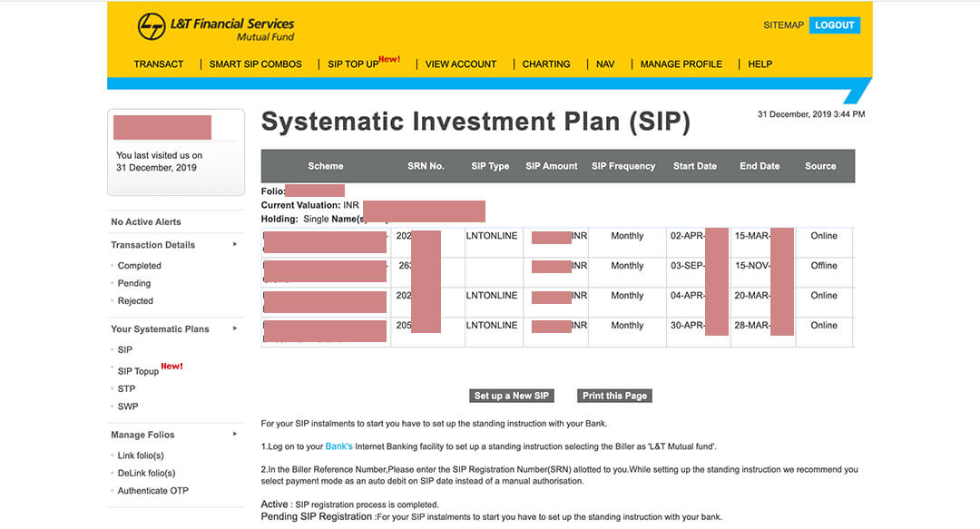
Task: Click the Scheme column header
Action: click(326, 166)
